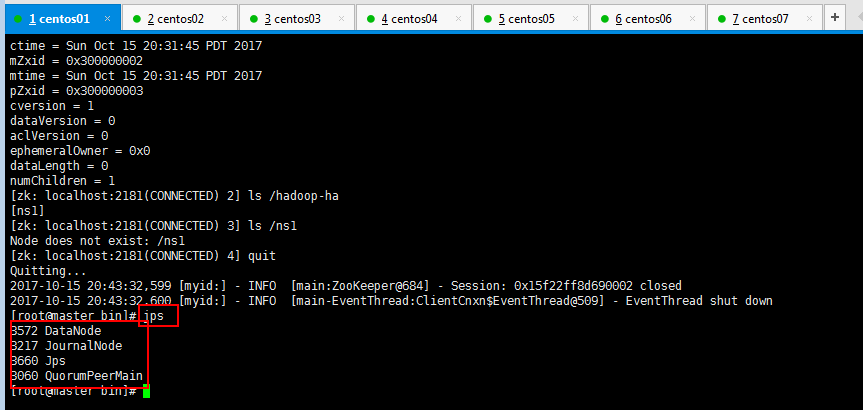Switch to the centos02 session tab
863x410 pixels.
[175, 18]
